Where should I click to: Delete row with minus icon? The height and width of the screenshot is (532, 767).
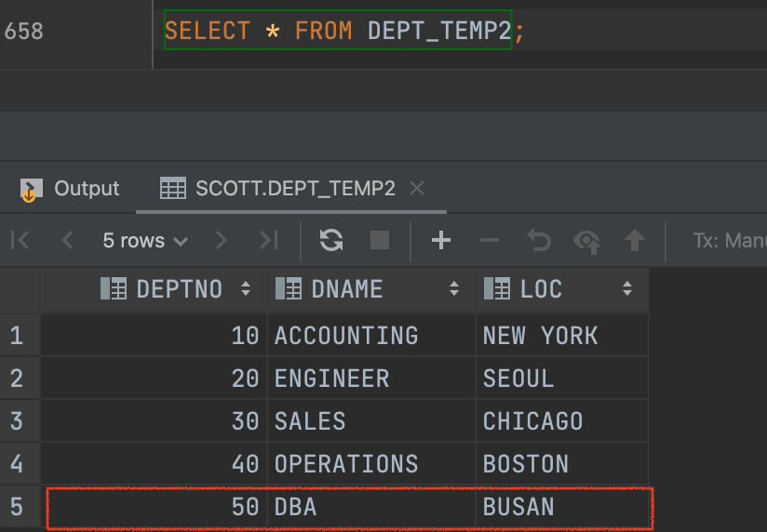pos(490,240)
